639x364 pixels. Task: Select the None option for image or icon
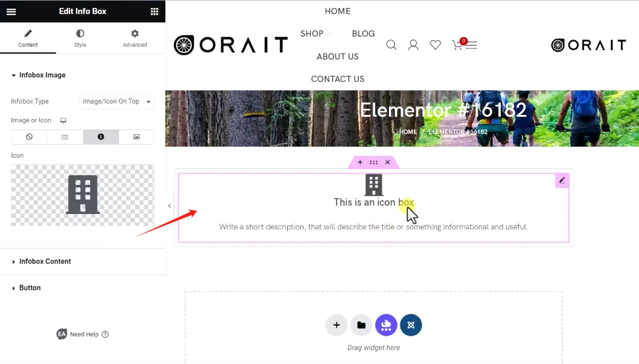pyautogui.click(x=29, y=137)
